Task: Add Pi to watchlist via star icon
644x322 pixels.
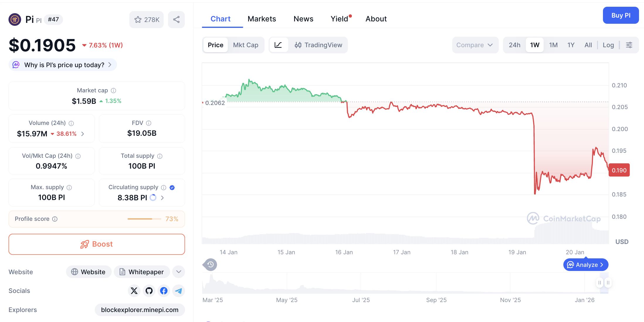Action: (x=138, y=20)
